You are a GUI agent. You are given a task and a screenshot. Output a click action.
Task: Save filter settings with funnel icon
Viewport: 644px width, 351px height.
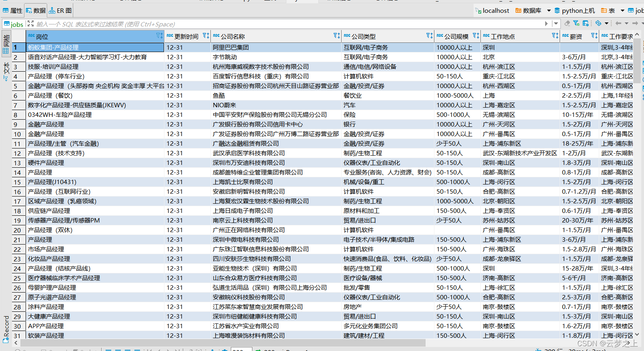coord(576,24)
